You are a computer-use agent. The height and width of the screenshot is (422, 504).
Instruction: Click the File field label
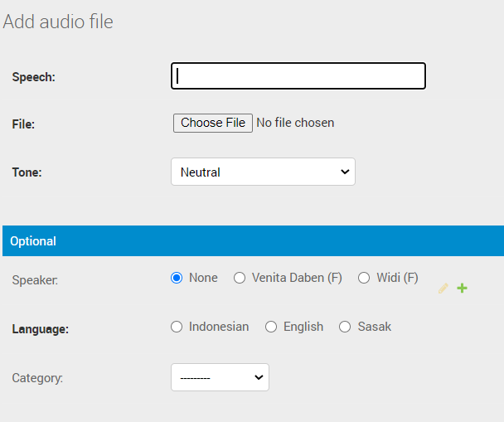23,124
